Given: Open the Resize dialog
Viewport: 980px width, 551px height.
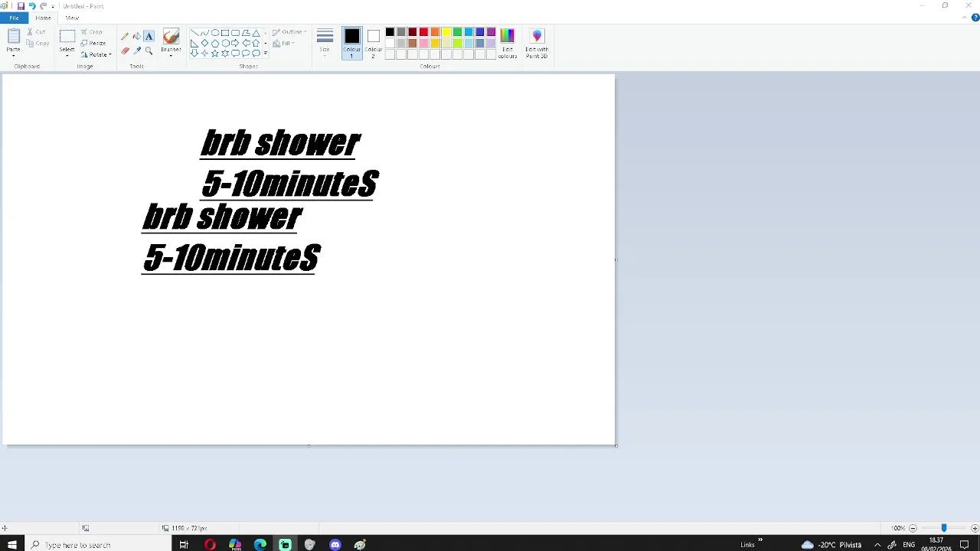Looking at the screenshot, I should [x=93, y=43].
